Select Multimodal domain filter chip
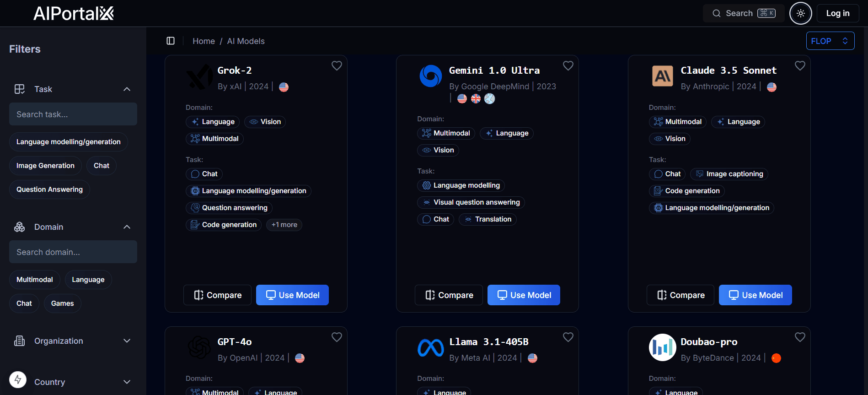The width and height of the screenshot is (868, 395). coord(35,280)
